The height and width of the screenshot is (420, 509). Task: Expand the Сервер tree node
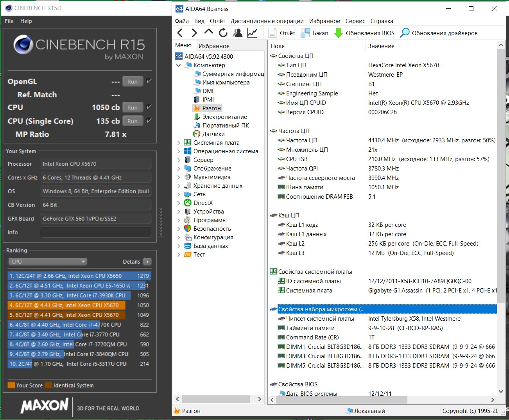179,160
